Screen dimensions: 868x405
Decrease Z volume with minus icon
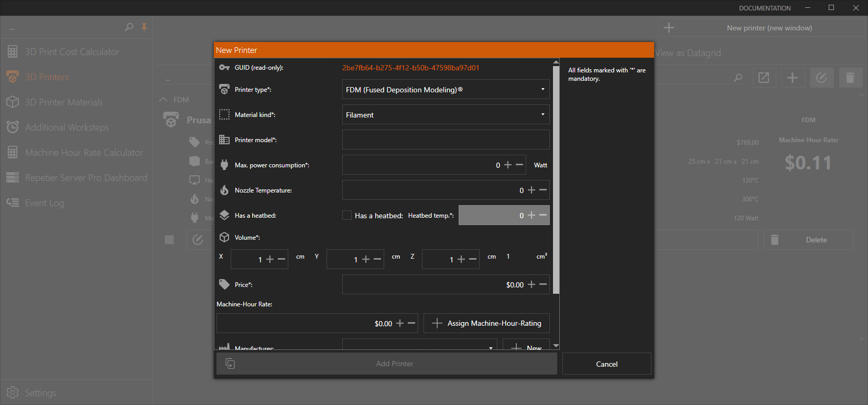[x=473, y=259]
